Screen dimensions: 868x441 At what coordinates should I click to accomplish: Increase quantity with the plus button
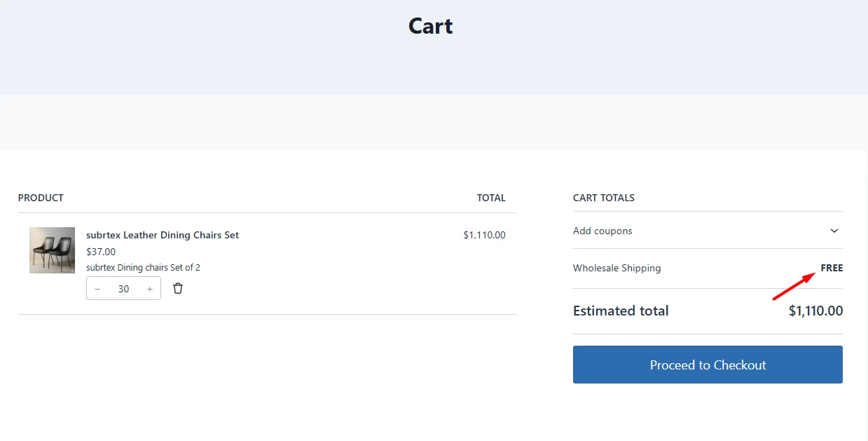(x=150, y=289)
